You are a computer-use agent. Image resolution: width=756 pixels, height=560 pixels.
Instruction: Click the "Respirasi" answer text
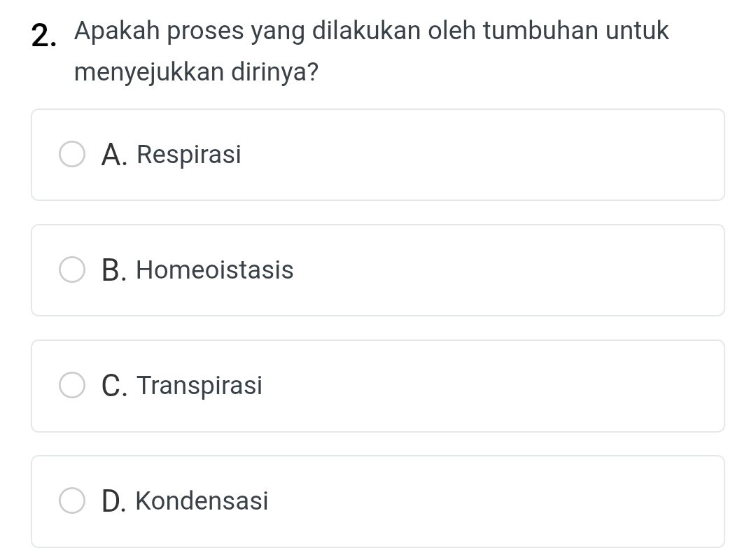189,155
